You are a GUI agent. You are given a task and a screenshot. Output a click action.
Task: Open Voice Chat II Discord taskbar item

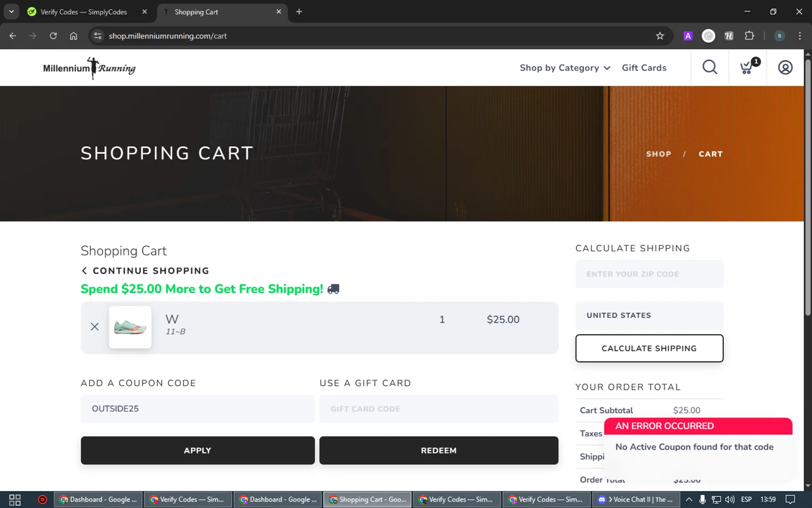636,499
